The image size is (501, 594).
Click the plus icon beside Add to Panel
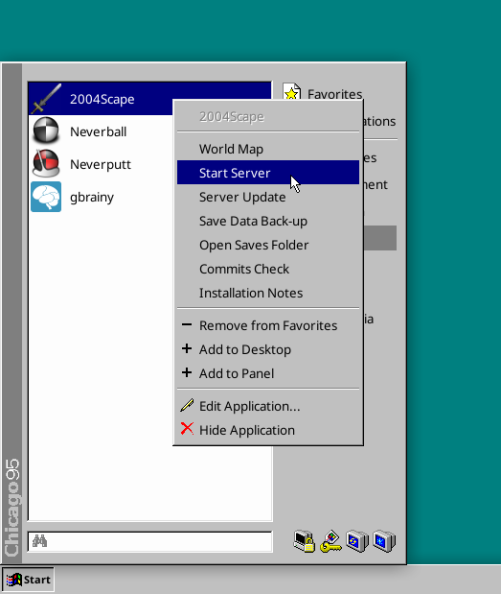(x=186, y=372)
